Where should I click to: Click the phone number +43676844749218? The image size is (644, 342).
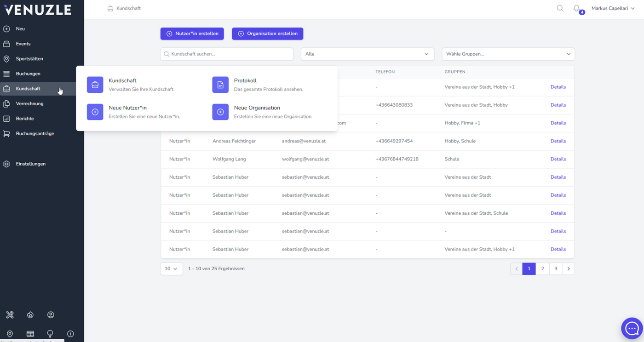pos(397,159)
